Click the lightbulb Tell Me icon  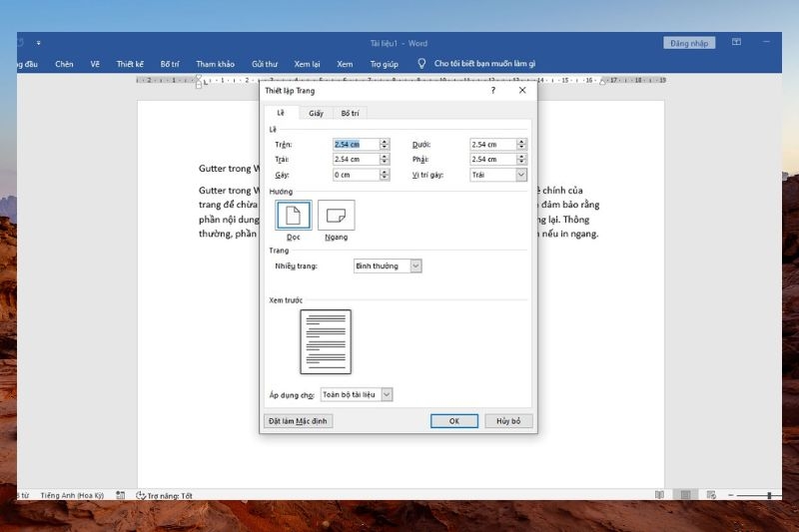click(x=421, y=64)
